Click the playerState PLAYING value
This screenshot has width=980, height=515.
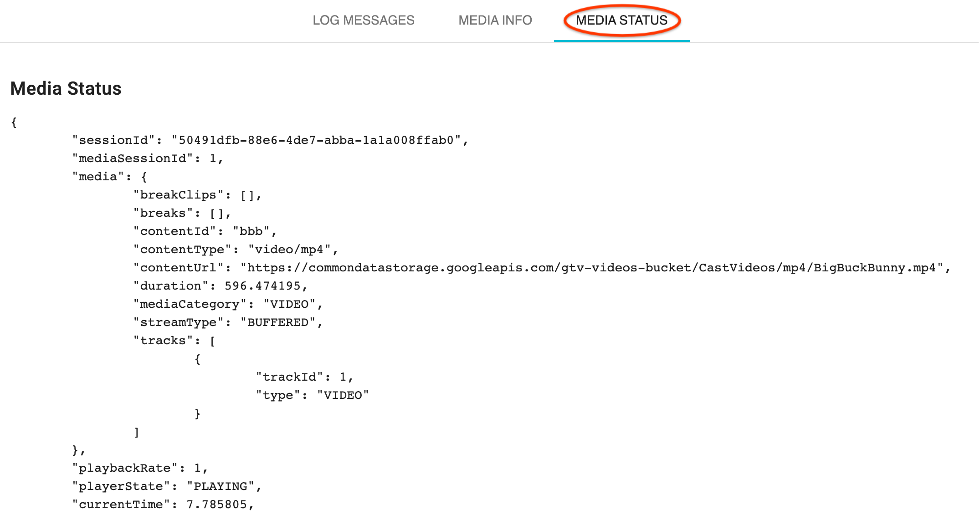221,486
